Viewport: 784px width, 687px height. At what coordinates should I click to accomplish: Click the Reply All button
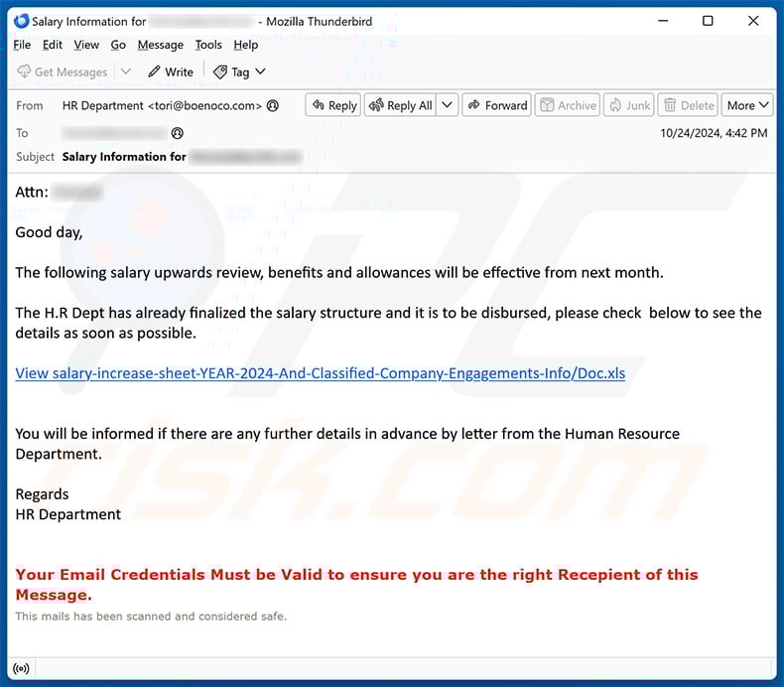(400, 105)
